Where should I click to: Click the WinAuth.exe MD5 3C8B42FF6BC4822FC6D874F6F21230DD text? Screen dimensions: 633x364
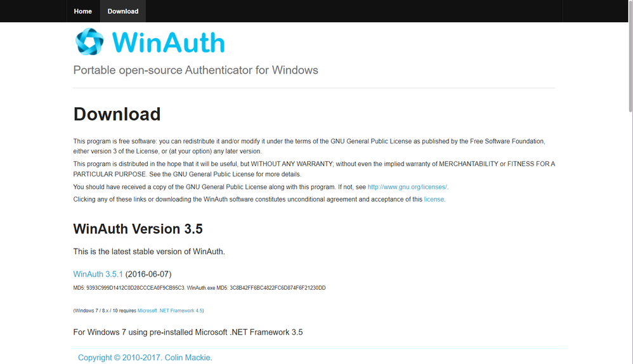pos(256,288)
